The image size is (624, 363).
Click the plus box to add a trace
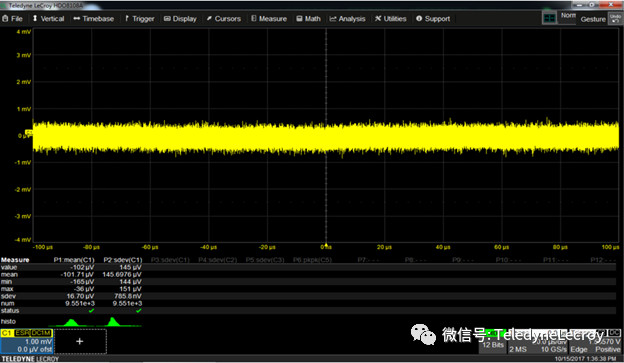[80, 341]
